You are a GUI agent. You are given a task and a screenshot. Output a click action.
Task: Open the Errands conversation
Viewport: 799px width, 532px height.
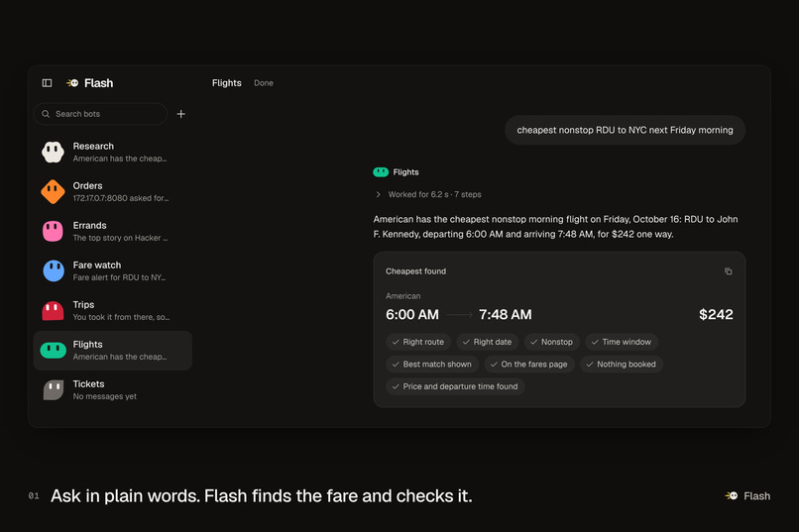pos(113,231)
